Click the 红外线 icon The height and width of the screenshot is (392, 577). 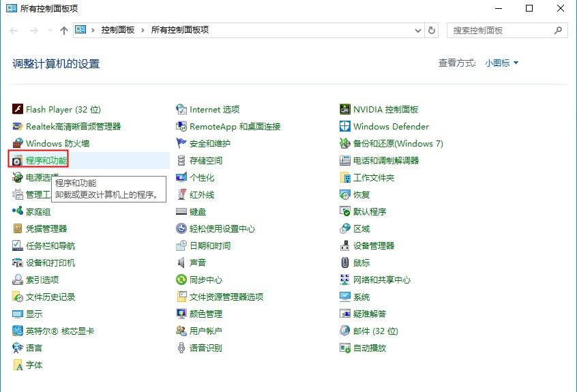pyautogui.click(x=181, y=194)
